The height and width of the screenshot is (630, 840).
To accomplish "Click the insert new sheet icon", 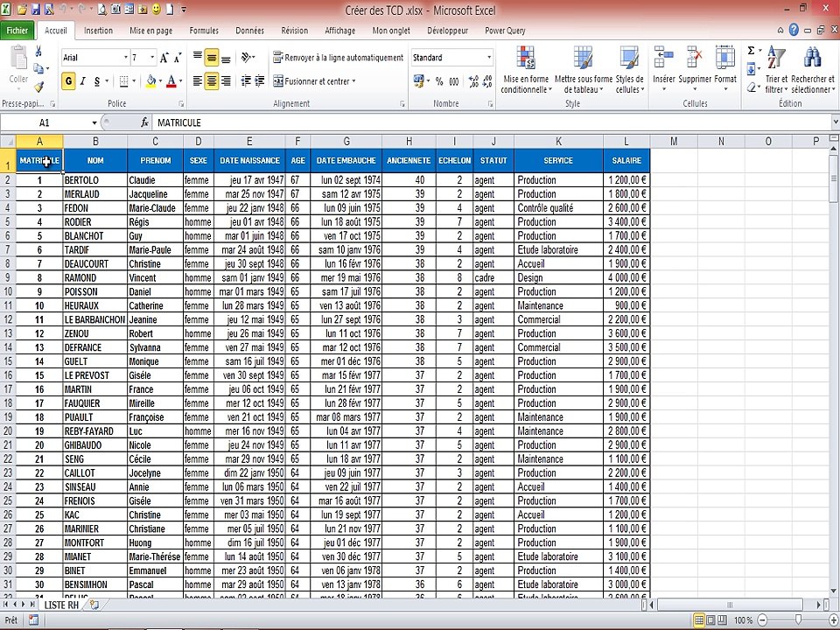I will pyautogui.click(x=94, y=605).
